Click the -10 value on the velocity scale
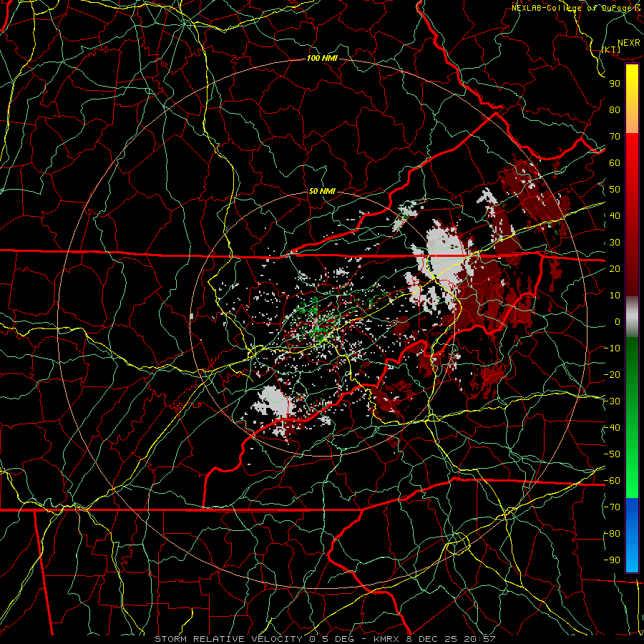The height and width of the screenshot is (644, 644). point(612,348)
